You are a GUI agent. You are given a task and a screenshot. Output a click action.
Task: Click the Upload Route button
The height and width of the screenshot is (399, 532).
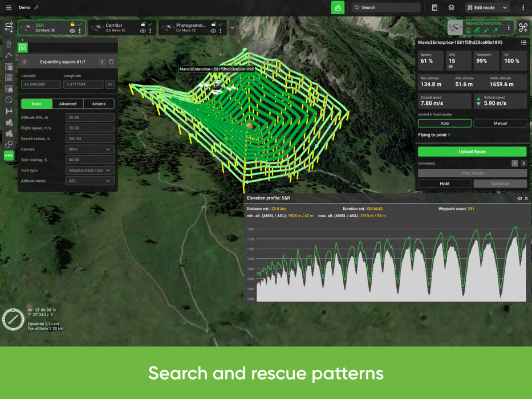[x=472, y=152]
